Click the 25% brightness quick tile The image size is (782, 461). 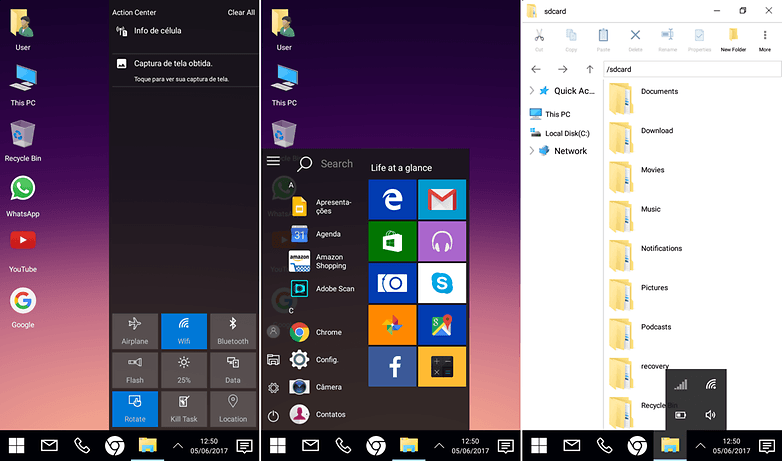click(x=184, y=370)
